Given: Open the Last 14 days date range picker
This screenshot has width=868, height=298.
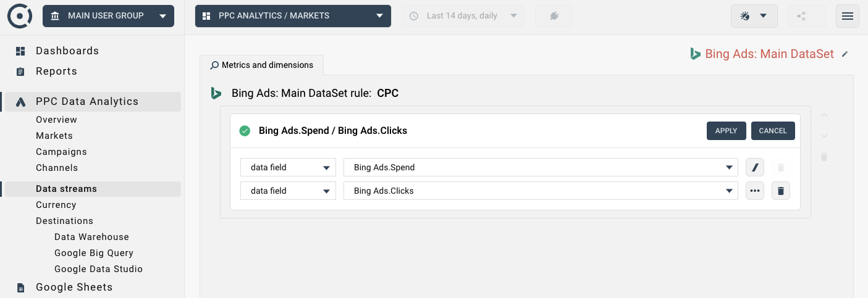Looking at the screenshot, I should pyautogui.click(x=463, y=16).
